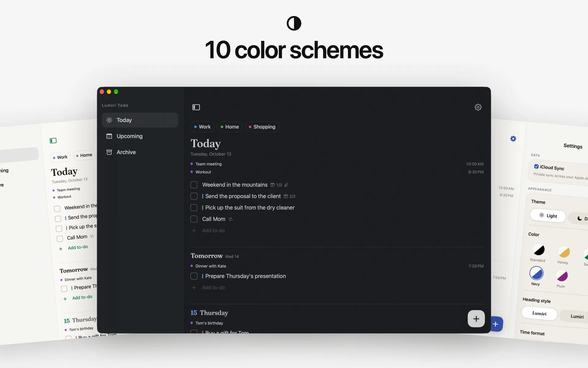Complete Prepare Thursday's presentation task
Image resolution: width=588 pixels, height=368 pixels.
click(x=194, y=276)
